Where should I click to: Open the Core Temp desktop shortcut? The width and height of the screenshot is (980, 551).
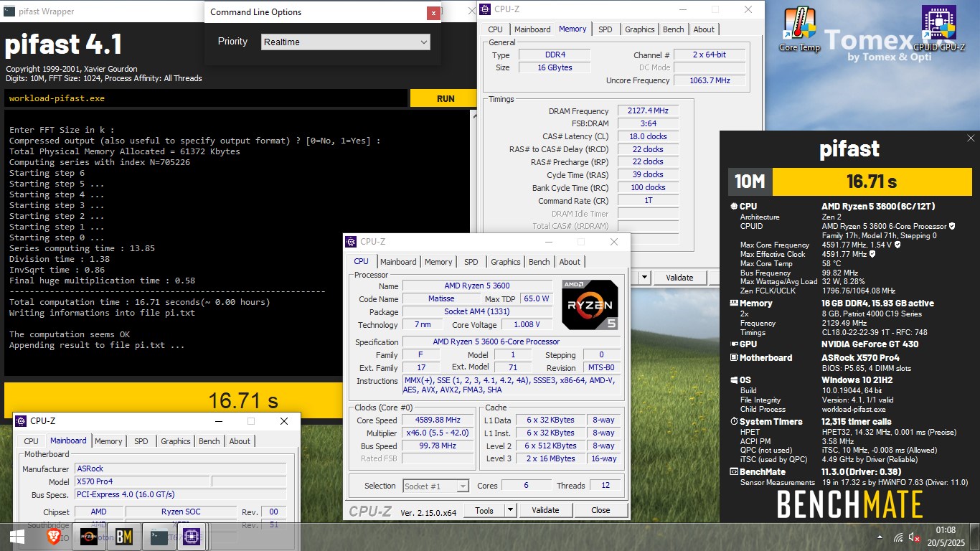799,29
